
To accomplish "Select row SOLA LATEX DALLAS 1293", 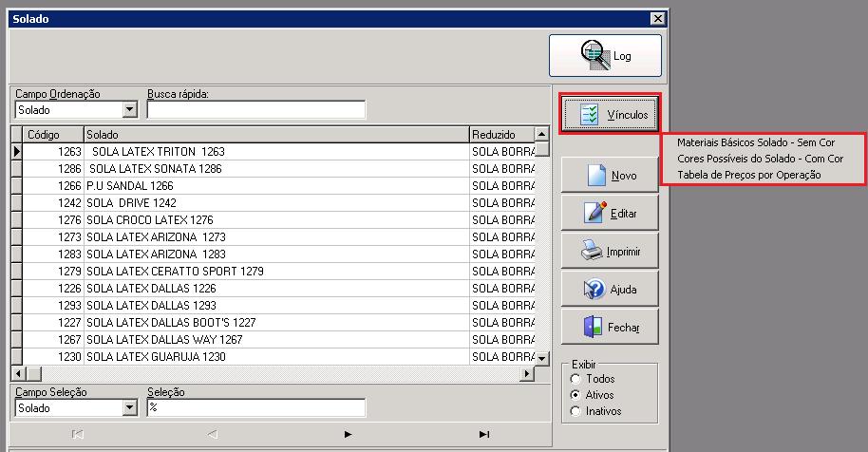I will click(x=278, y=306).
